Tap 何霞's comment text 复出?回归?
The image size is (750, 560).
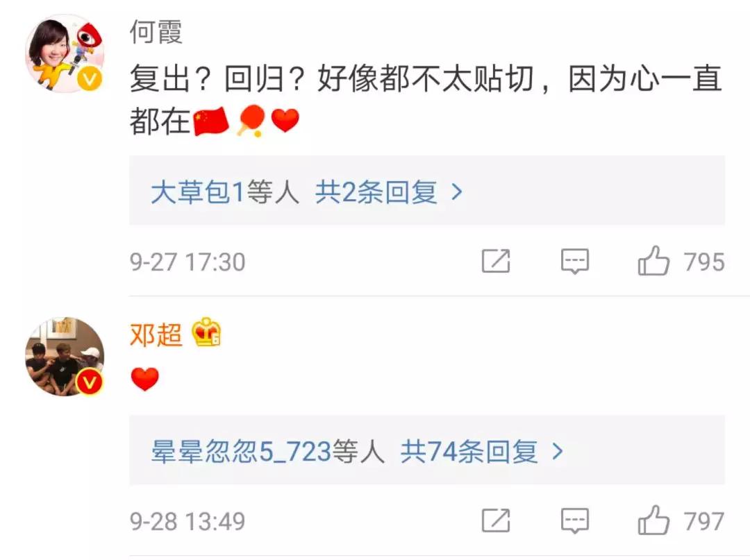[x=217, y=79]
